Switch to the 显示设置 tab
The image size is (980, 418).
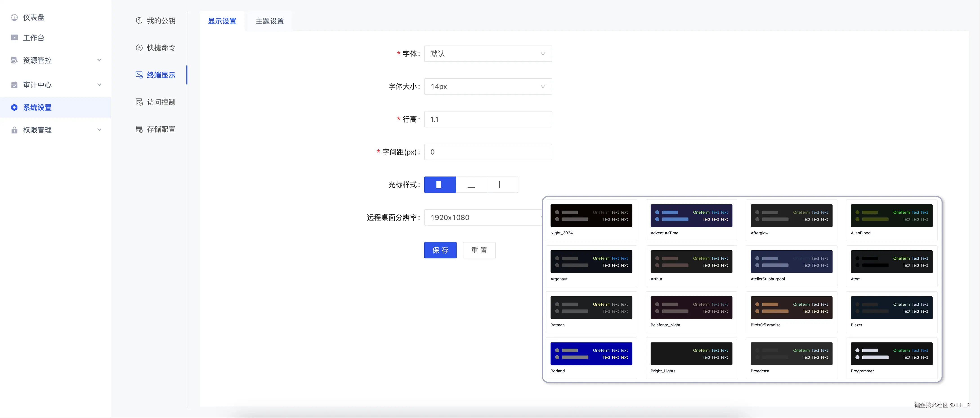[222, 21]
